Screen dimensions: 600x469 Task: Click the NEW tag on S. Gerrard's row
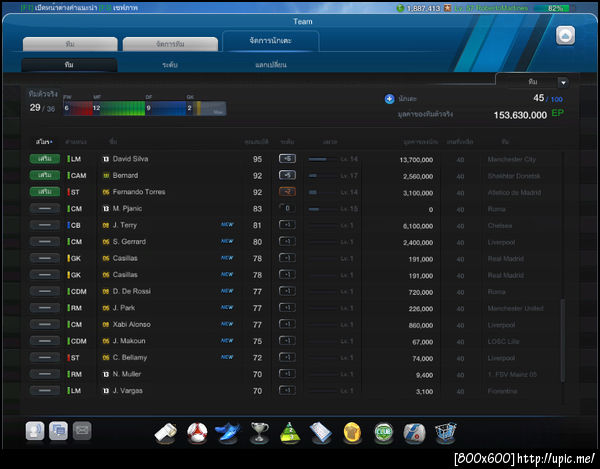(227, 241)
